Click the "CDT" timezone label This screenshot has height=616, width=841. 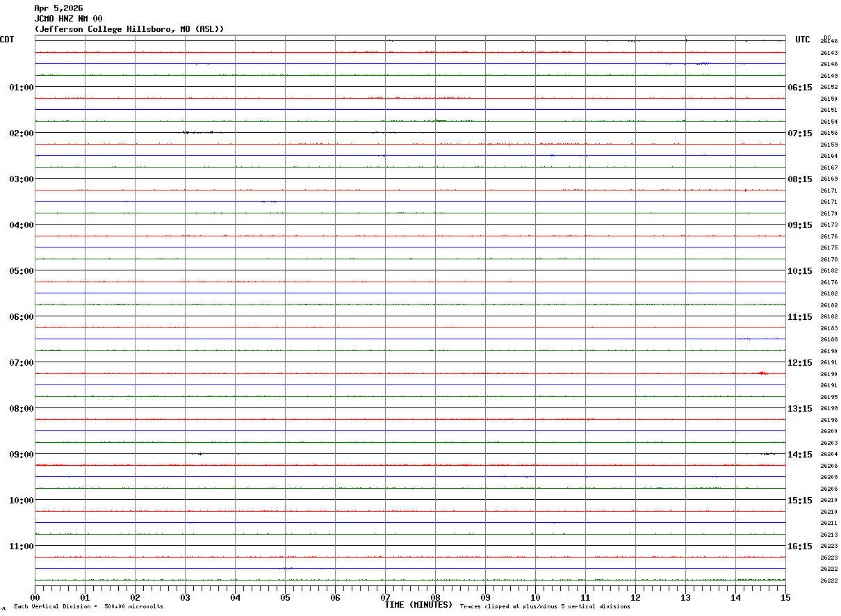(x=7, y=40)
